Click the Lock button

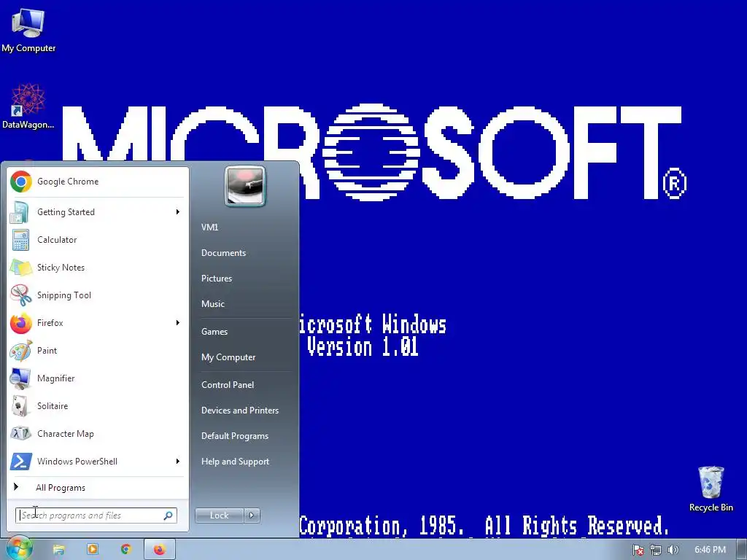tap(219, 516)
